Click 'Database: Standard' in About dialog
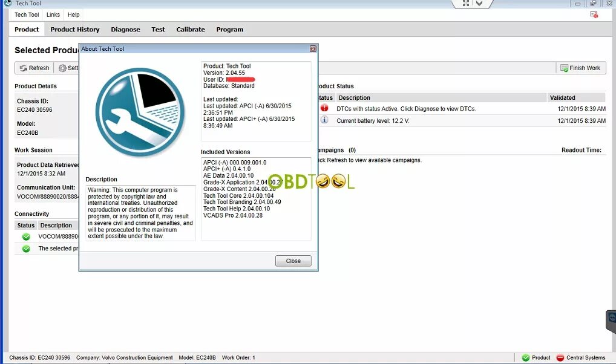 (229, 86)
